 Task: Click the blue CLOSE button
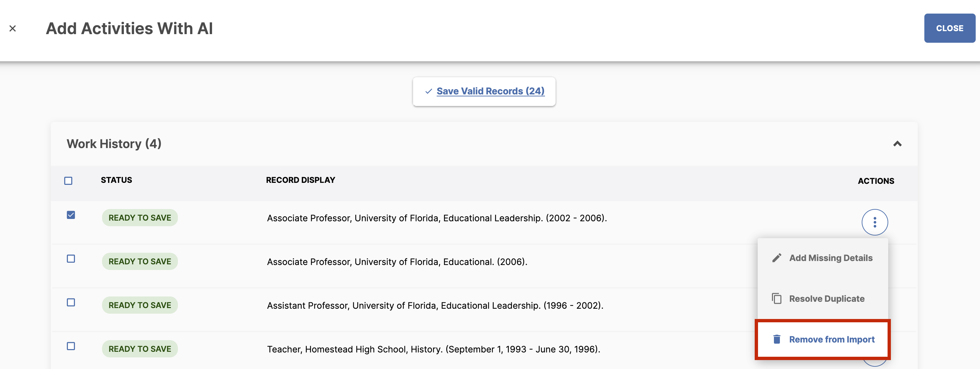pyautogui.click(x=950, y=28)
